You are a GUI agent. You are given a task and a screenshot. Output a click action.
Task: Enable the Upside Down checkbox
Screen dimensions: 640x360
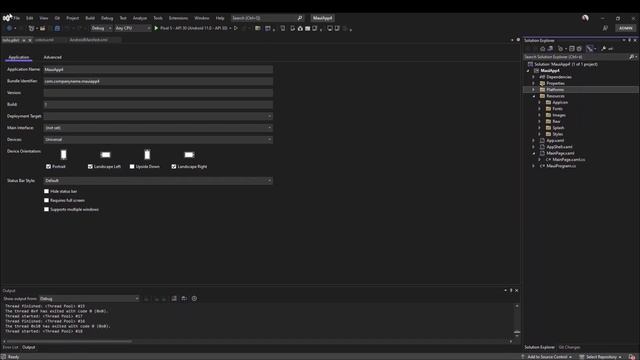[132, 167]
